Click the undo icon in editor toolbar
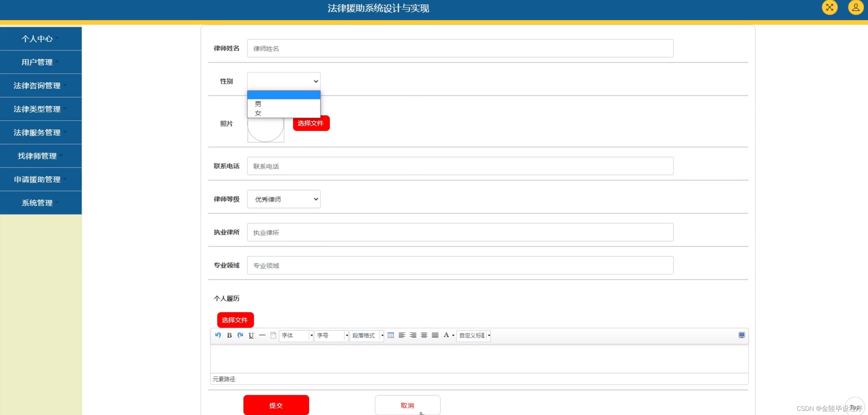Screen dimensions: 868x415 (218, 335)
